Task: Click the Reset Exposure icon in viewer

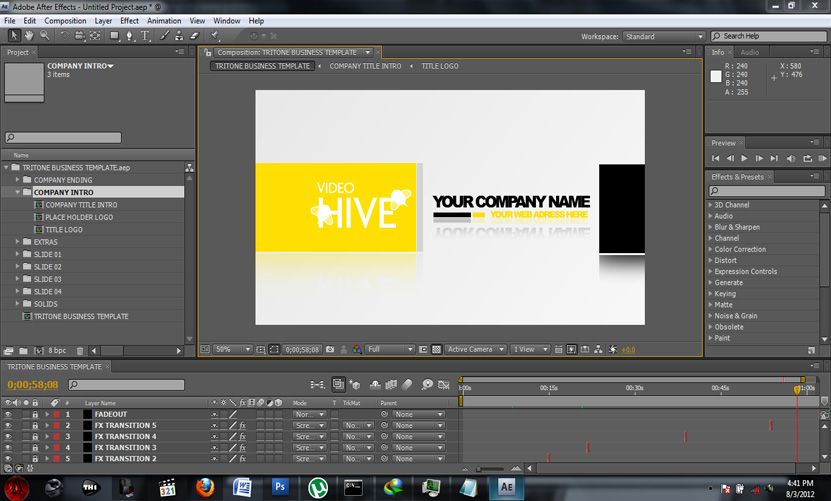Action: point(613,349)
